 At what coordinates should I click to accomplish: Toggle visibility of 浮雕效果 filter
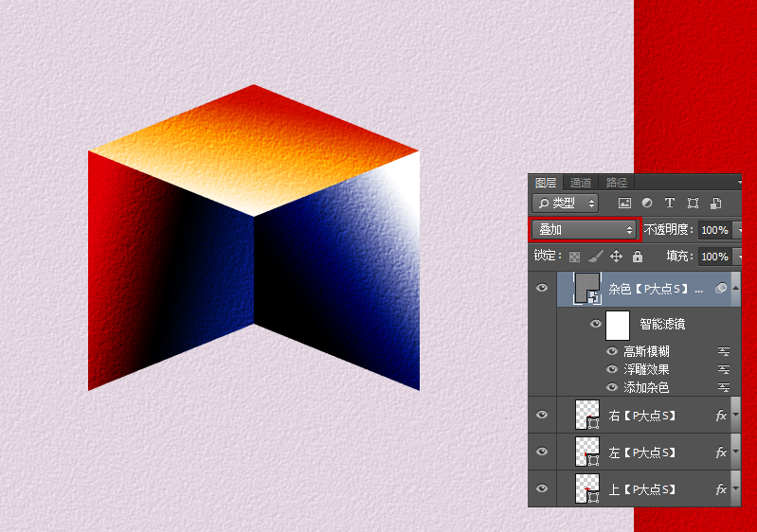pos(612,369)
